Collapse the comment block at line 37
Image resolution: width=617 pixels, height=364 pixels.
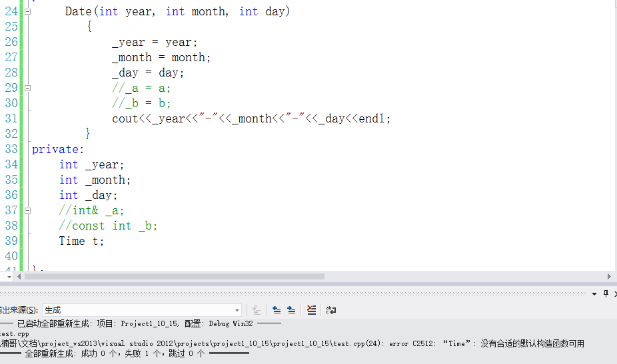click(x=27, y=211)
